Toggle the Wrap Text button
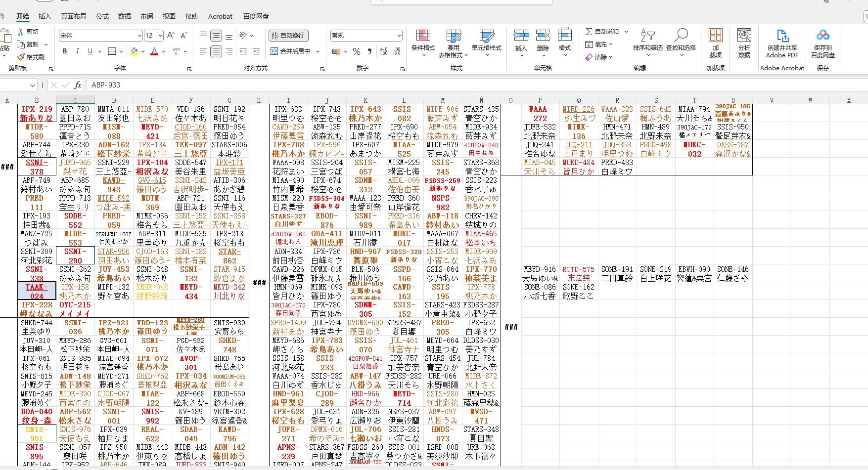This screenshot has height=470, width=868. click(x=288, y=36)
